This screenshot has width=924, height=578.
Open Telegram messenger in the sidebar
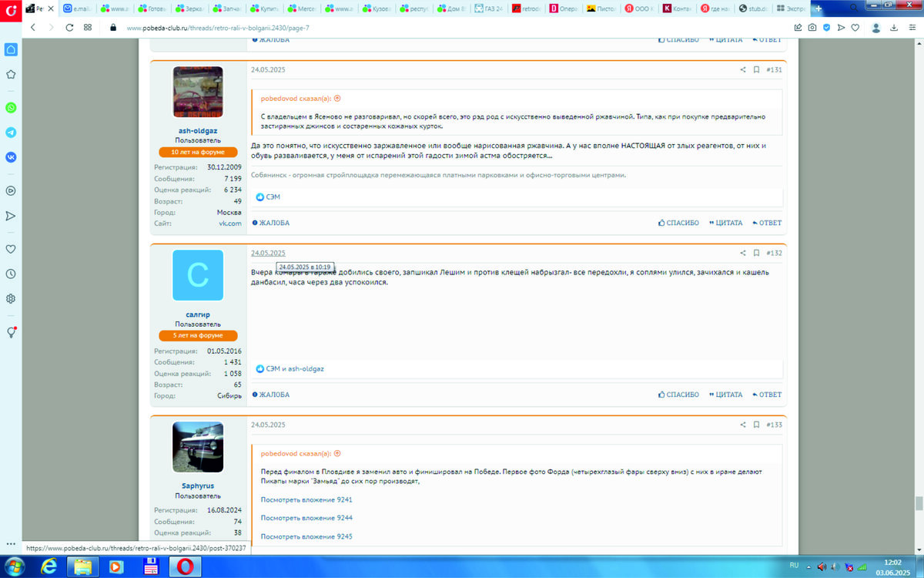click(x=11, y=133)
